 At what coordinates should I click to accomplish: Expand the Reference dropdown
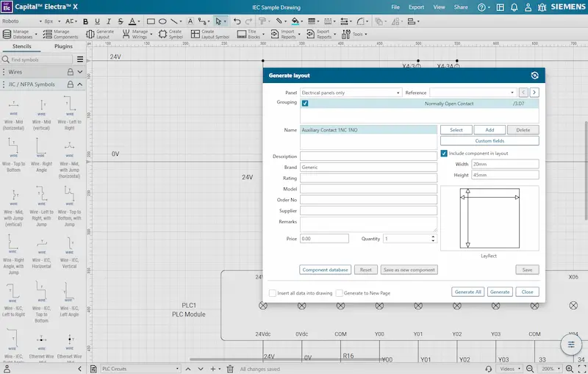[x=473, y=93]
